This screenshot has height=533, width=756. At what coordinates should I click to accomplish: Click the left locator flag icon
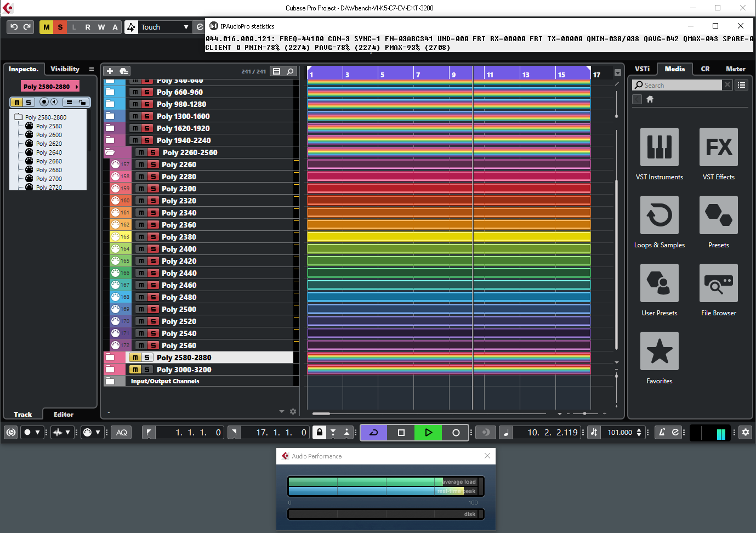click(x=149, y=432)
